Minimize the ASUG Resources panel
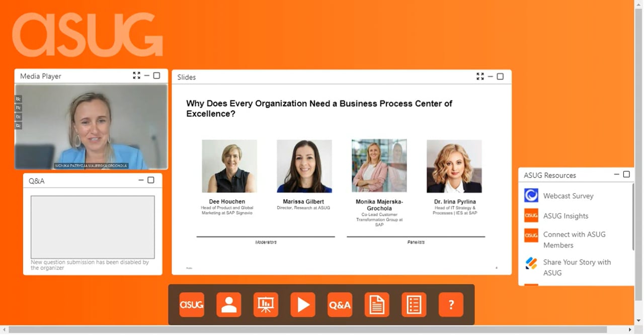The image size is (644, 335). [x=617, y=175]
